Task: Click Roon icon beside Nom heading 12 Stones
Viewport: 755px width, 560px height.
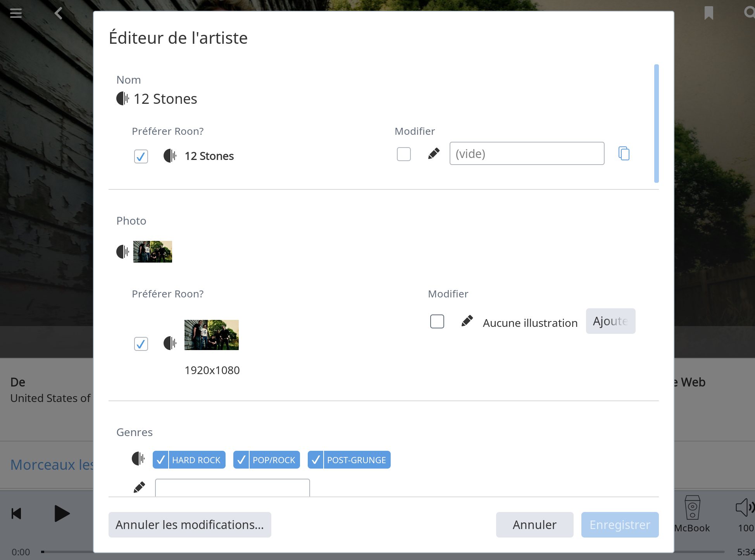Action: 122,98
